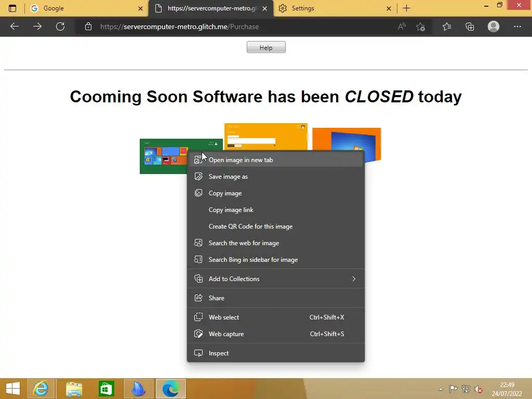Choose Web select option
The width and height of the screenshot is (532, 399).
pyautogui.click(x=275, y=317)
